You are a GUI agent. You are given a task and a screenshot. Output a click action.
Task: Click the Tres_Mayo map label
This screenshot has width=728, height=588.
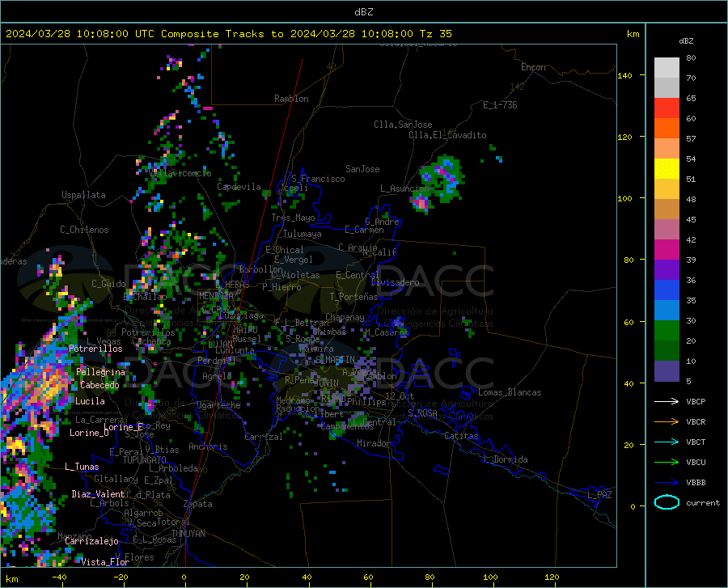tap(293, 218)
